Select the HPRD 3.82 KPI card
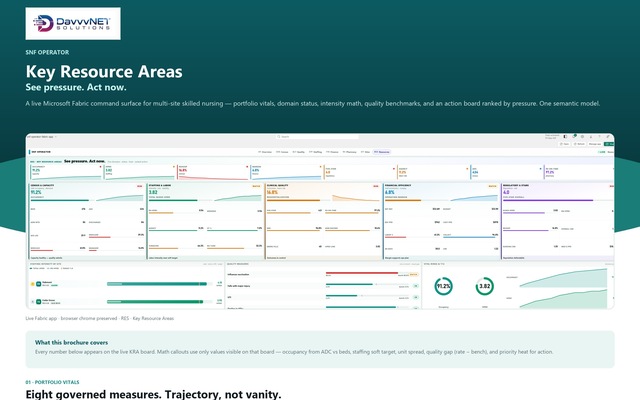 (140, 172)
